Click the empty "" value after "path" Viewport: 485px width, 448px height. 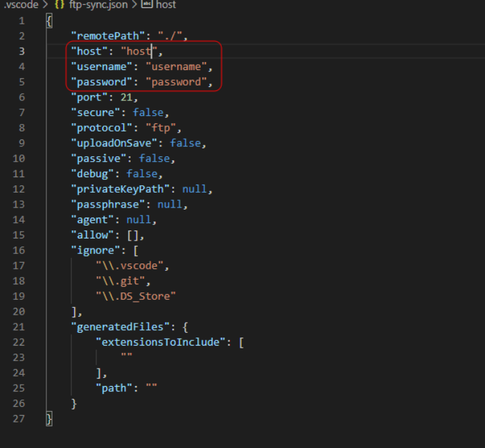click(x=152, y=386)
